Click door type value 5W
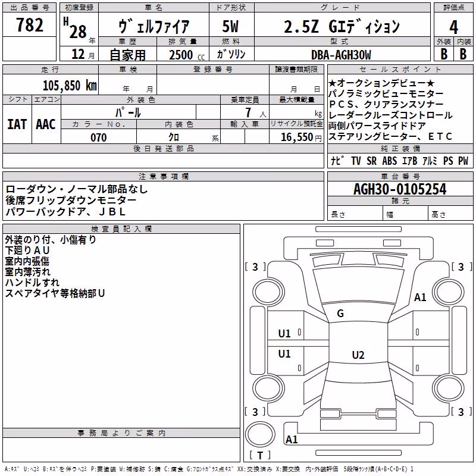 (x=230, y=26)
